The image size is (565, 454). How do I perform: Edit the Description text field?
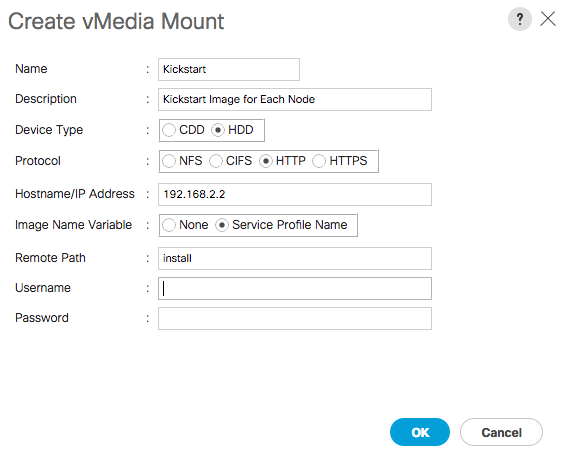(295, 99)
